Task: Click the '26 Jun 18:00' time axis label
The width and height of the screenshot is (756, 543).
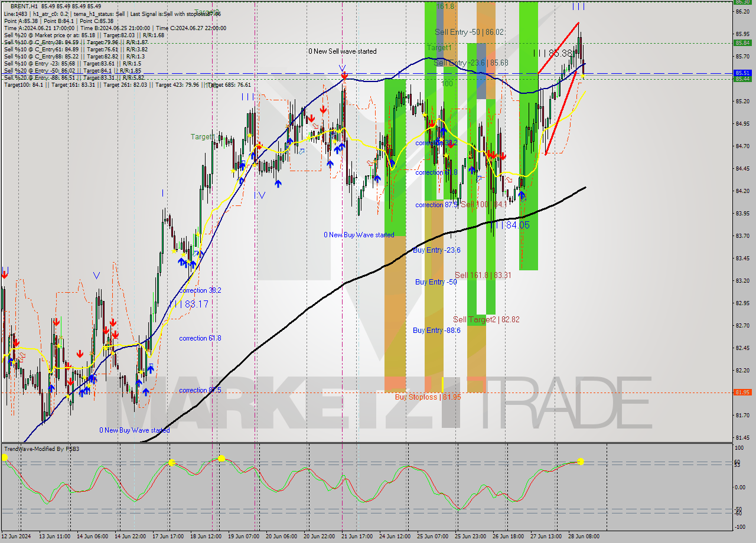Action: point(508,537)
